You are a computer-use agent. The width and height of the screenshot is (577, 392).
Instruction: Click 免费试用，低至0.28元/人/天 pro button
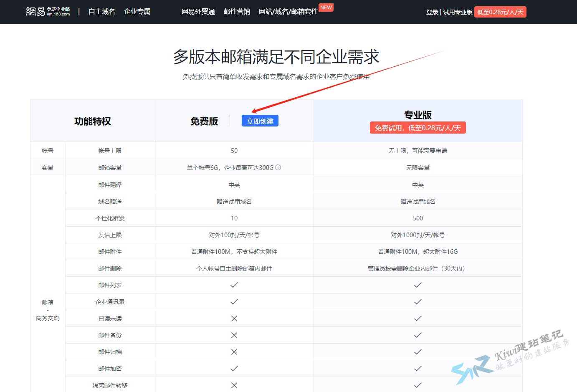418,128
